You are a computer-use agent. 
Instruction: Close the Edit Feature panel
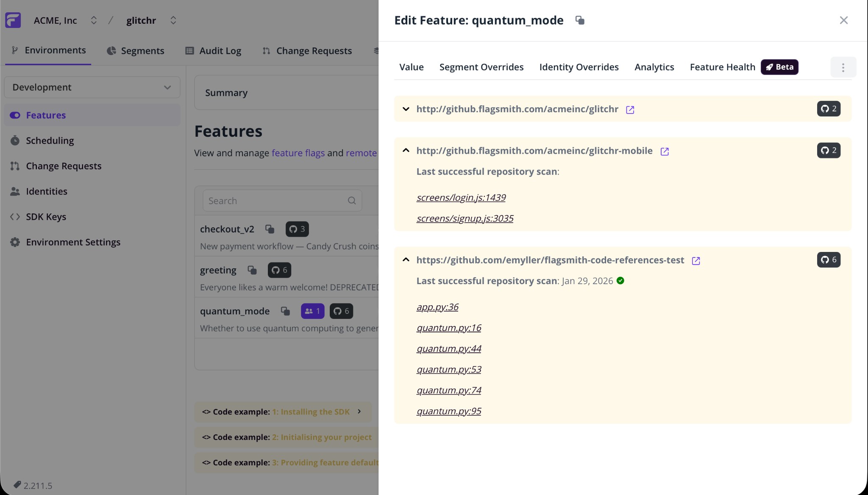pos(843,20)
